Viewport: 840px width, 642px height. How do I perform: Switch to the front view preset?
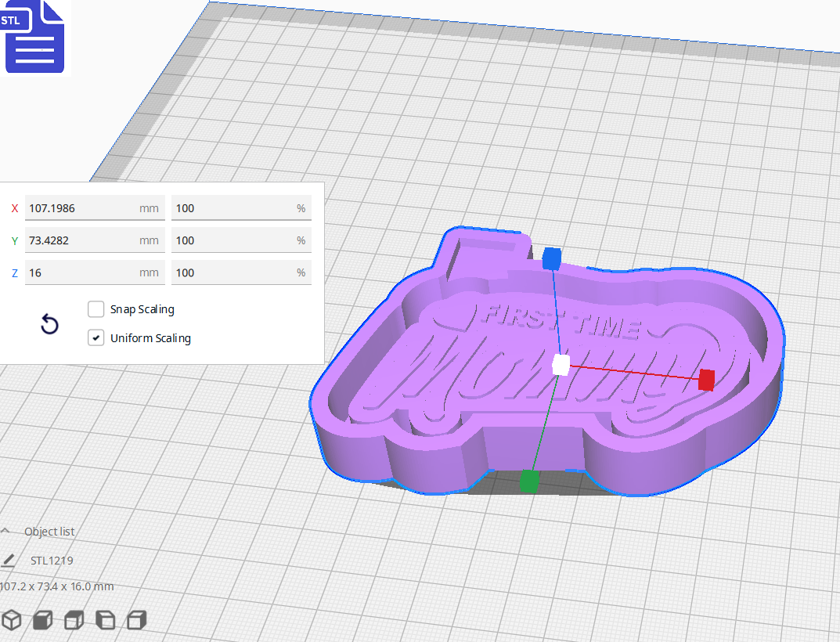pyautogui.click(x=41, y=620)
